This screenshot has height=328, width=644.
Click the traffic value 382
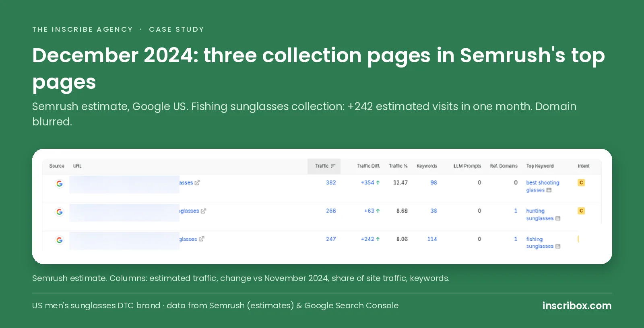click(331, 182)
